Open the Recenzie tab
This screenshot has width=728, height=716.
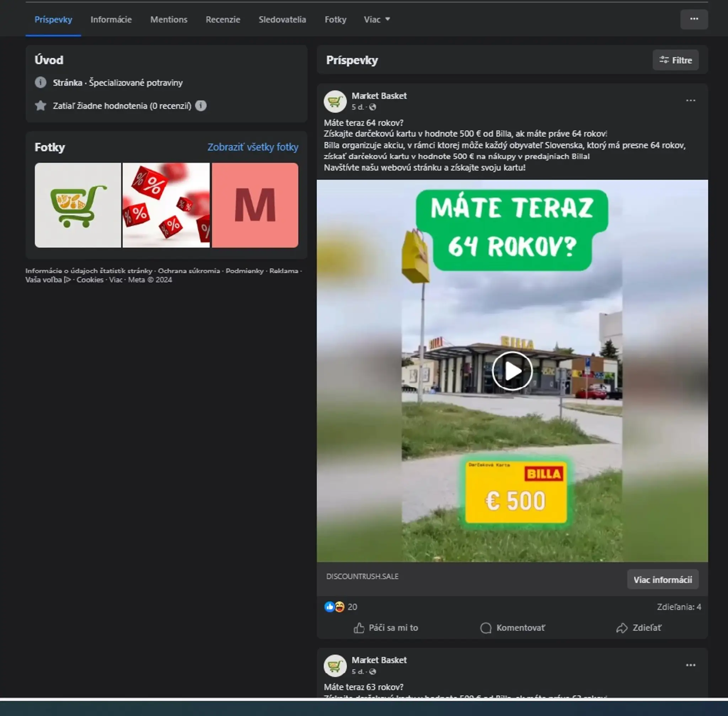pos(223,20)
